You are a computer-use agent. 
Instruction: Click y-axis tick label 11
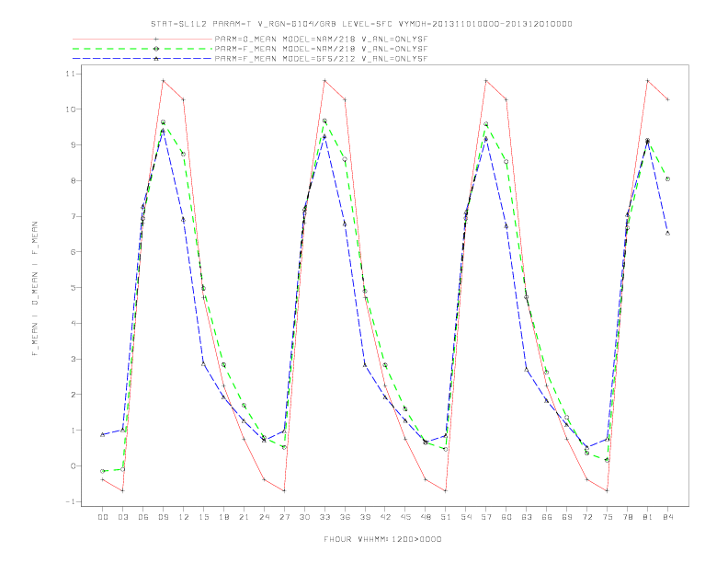(x=71, y=74)
